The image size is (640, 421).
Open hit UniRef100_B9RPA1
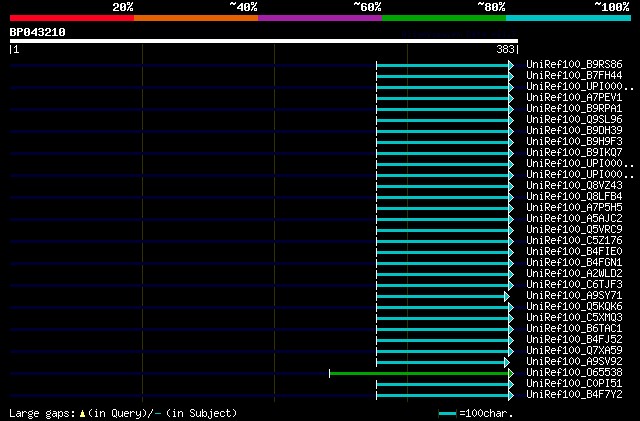(x=574, y=109)
